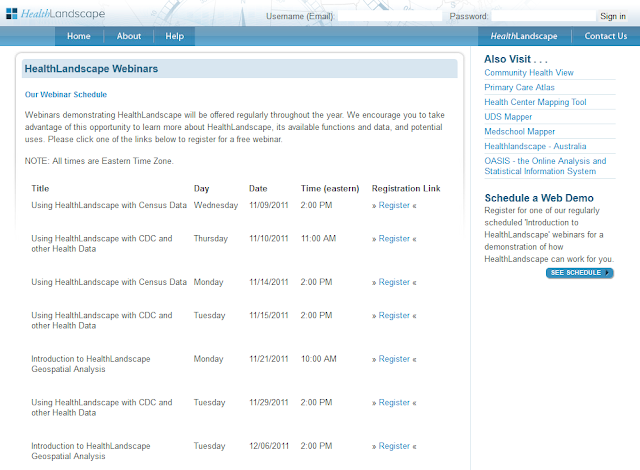This screenshot has height=470, width=640.
Task: Click the 'Thursday' day cell
Action: (x=211, y=239)
